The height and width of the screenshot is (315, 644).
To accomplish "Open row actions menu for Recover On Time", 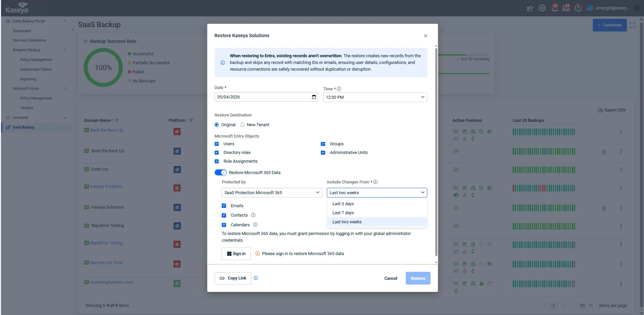I will (621, 264).
